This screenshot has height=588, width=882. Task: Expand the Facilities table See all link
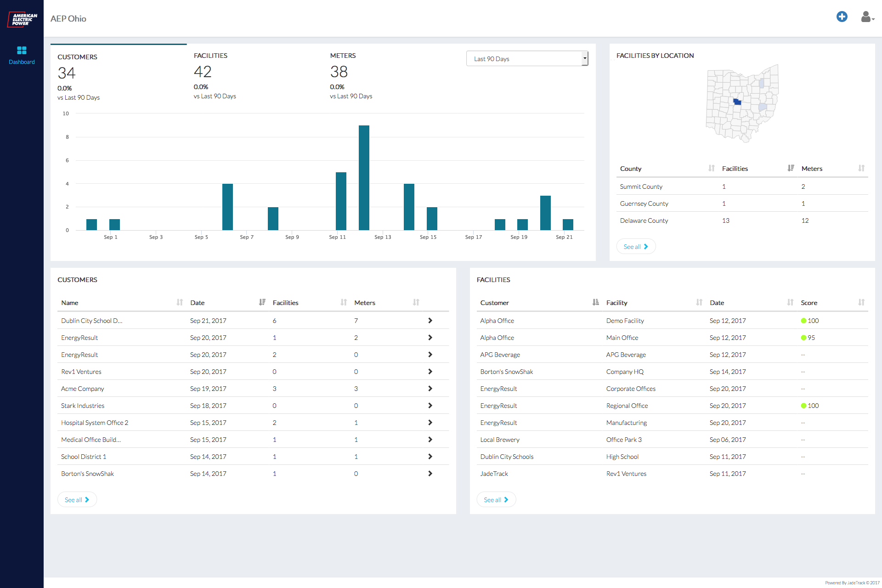[496, 499]
